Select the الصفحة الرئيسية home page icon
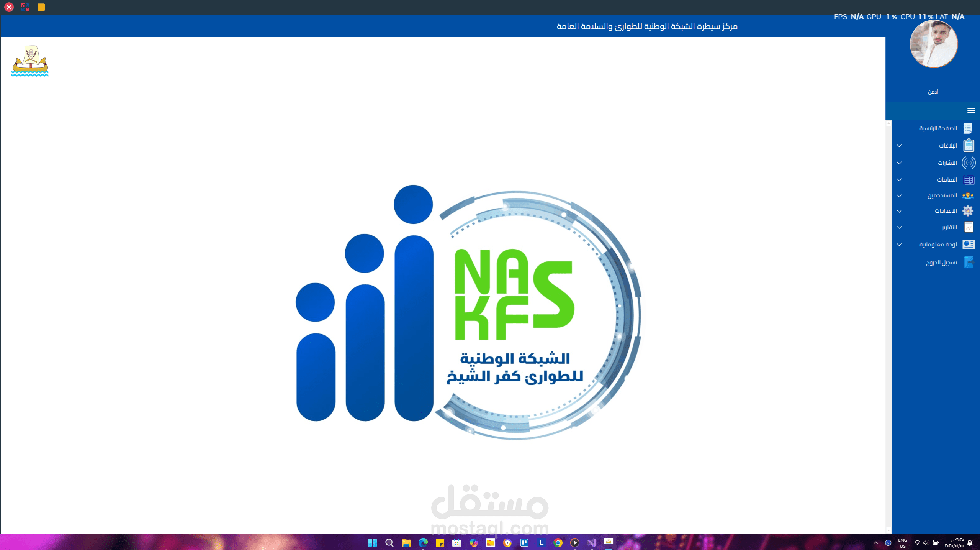980x550 pixels. pyautogui.click(x=969, y=128)
